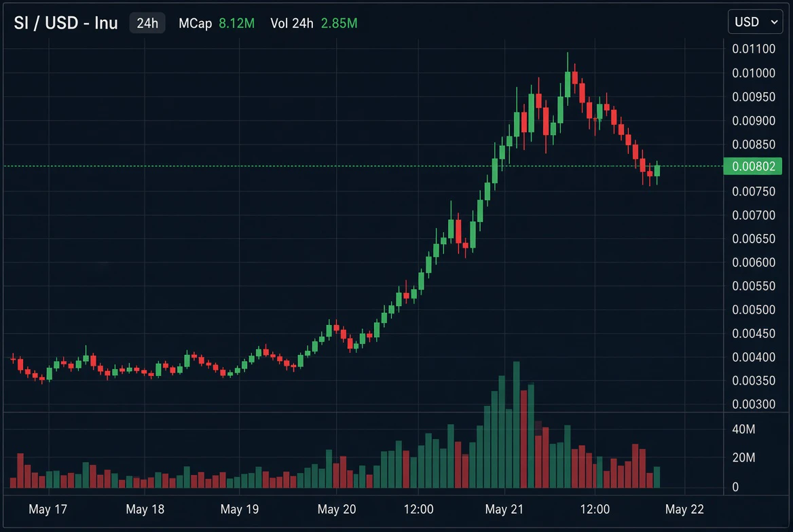Click the 0.01100 price axis label
793x532 pixels.
pyautogui.click(x=754, y=49)
